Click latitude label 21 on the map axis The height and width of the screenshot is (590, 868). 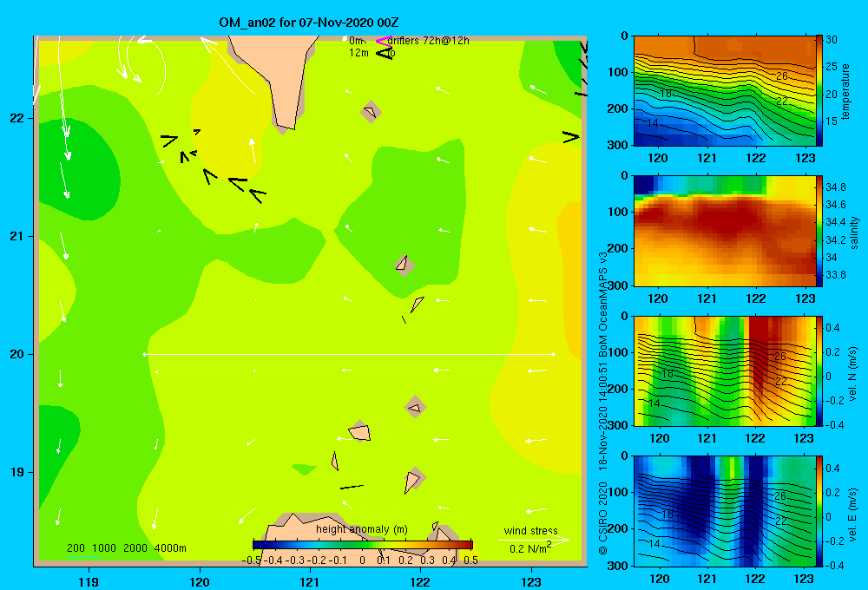(16, 236)
